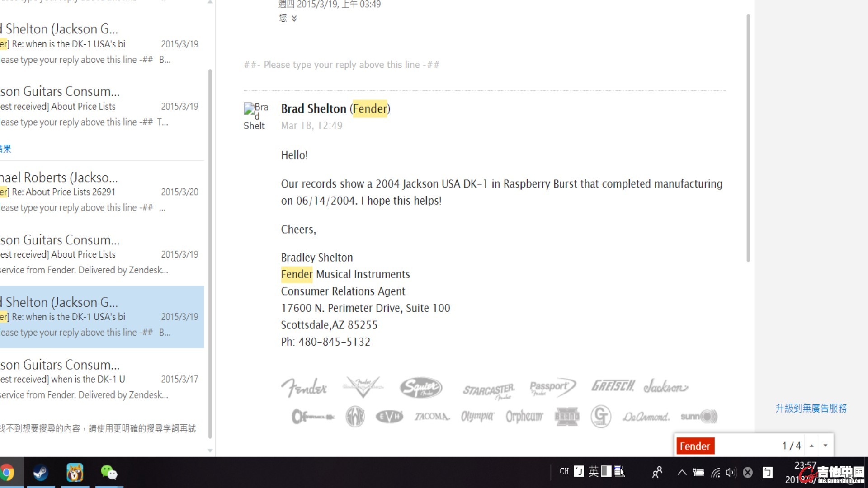
Task: Open the speaker volume icon
Action: pos(731,473)
